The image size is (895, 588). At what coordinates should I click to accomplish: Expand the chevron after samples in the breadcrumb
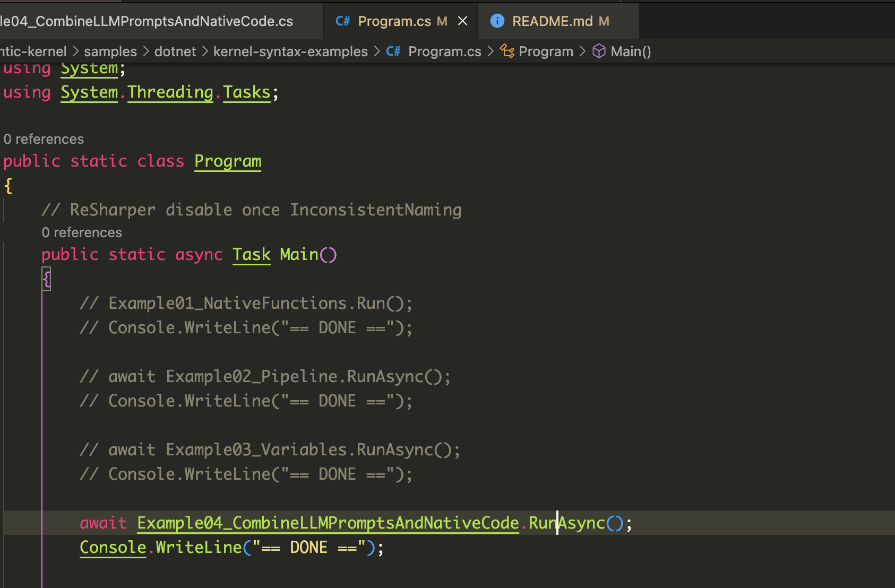coord(145,51)
